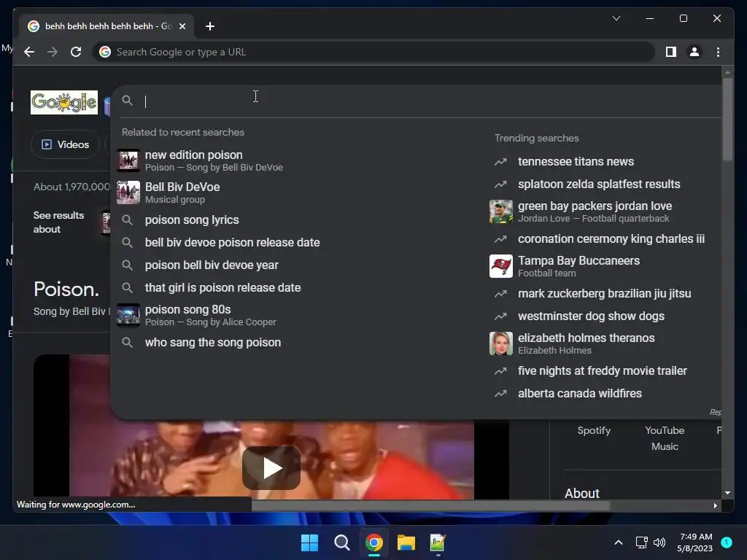Screen dimensions: 747x560
Task: Click the scroll right arrow at bottom
Action: click(x=715, y=506)
